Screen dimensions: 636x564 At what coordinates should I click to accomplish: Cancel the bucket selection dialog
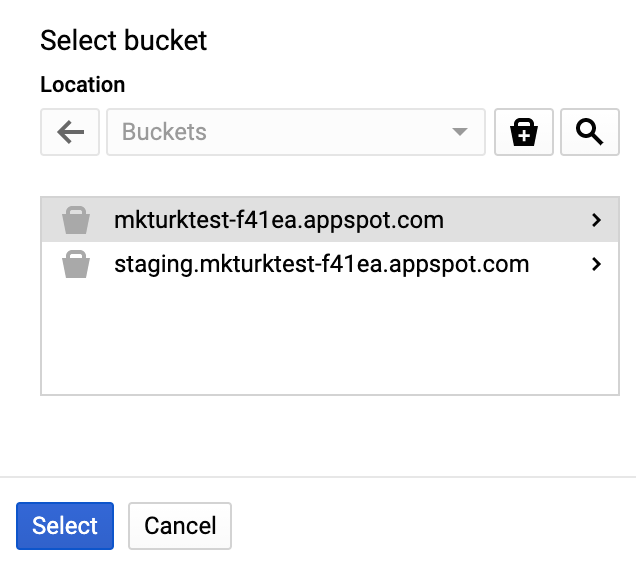click(180, 526)
